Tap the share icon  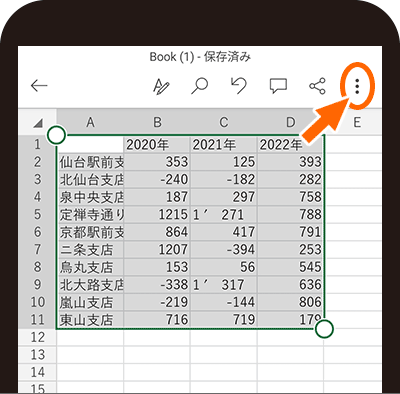317,86
